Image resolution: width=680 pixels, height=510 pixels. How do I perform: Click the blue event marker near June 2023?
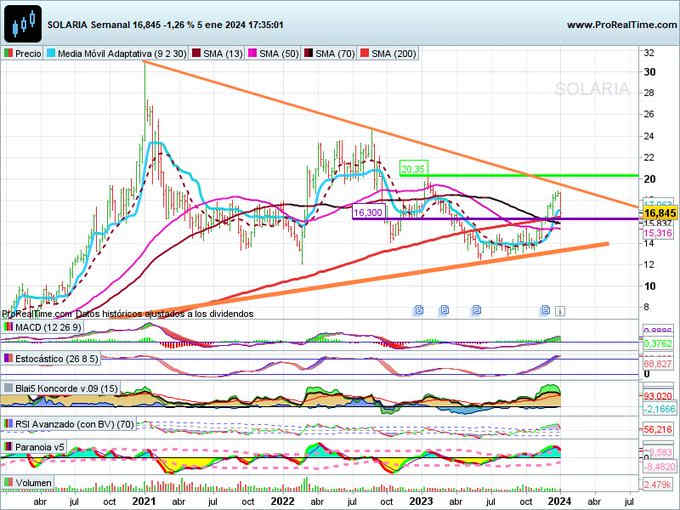pyautogui.click(x=476, y=310)
